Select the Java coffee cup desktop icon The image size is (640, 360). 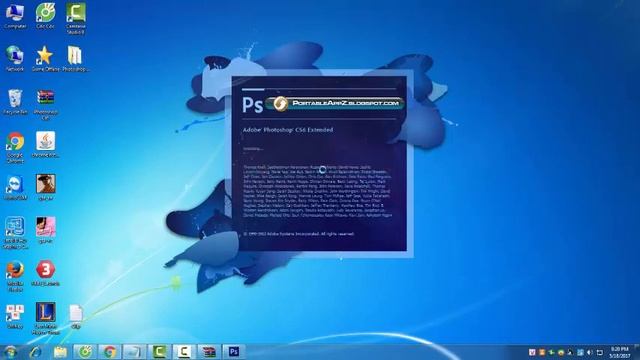point(45,144)
